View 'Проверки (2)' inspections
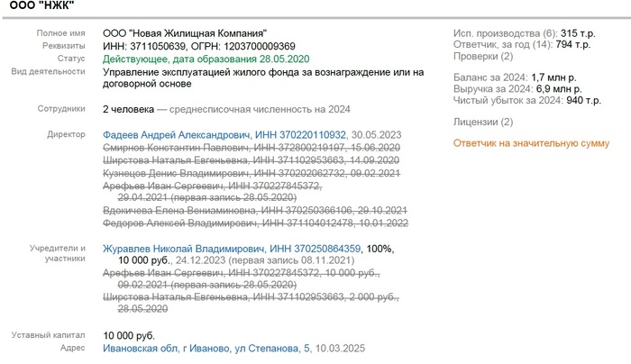 482,58
